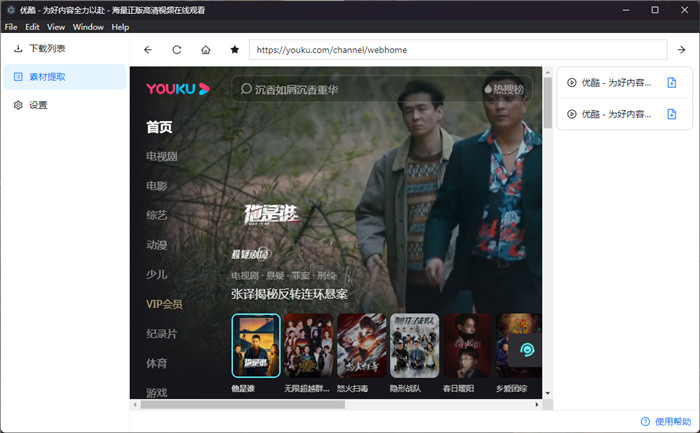This screenshot has height=433, width=700.
Task: Select the 怒火扫毒 thumbnail
Action: 361,345
